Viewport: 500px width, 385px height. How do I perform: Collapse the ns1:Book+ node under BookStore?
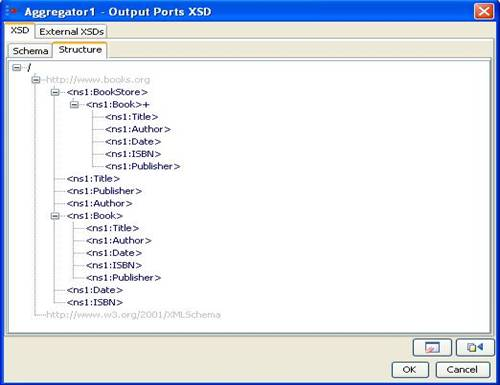click(x=74, y=105)
